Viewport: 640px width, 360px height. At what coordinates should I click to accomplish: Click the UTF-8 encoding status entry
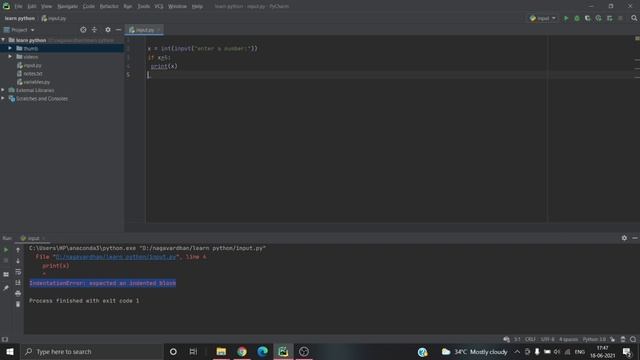coord(547,339)
